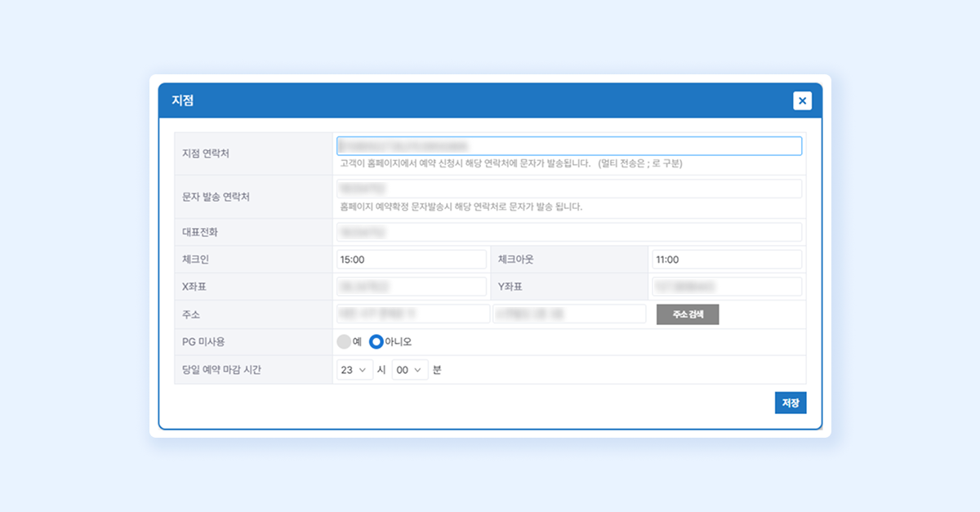Select the 아니오 radio for PG 미사용

376,341
